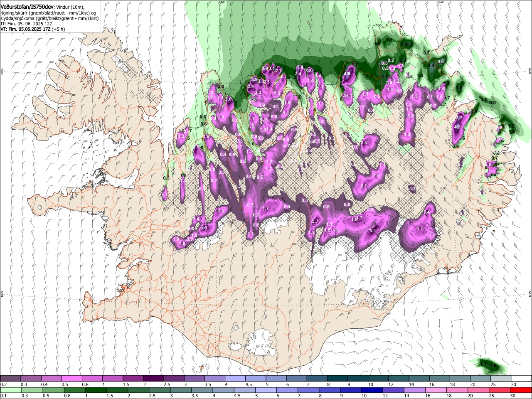Select the snow scale swatch from 0.4 to 0.5
532x399 pixels.
coord(51,378)
